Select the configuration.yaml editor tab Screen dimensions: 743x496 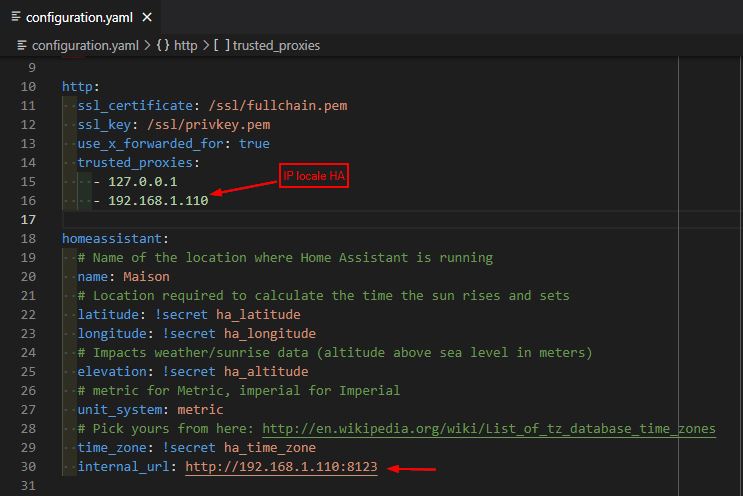point(80,18)
